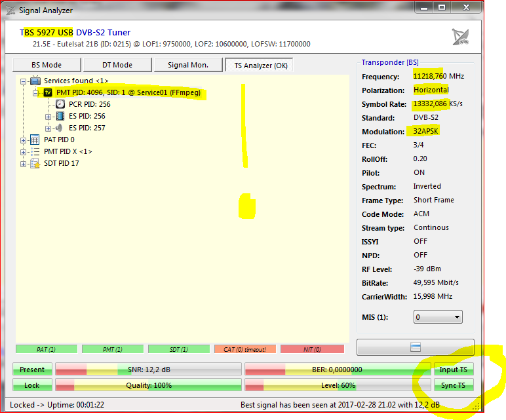Expand the PAT PID 0 node
The image size is (506, 420).
click(x=24, y=140)
